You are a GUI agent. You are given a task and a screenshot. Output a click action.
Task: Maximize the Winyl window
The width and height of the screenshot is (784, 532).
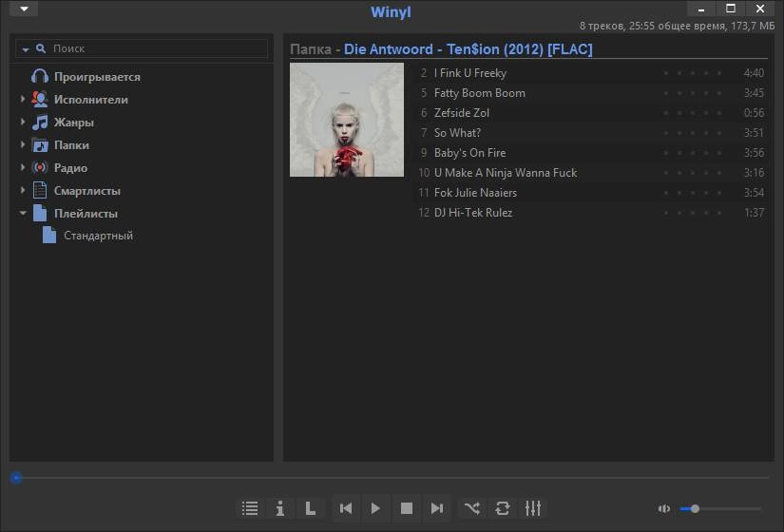(731, 9)
